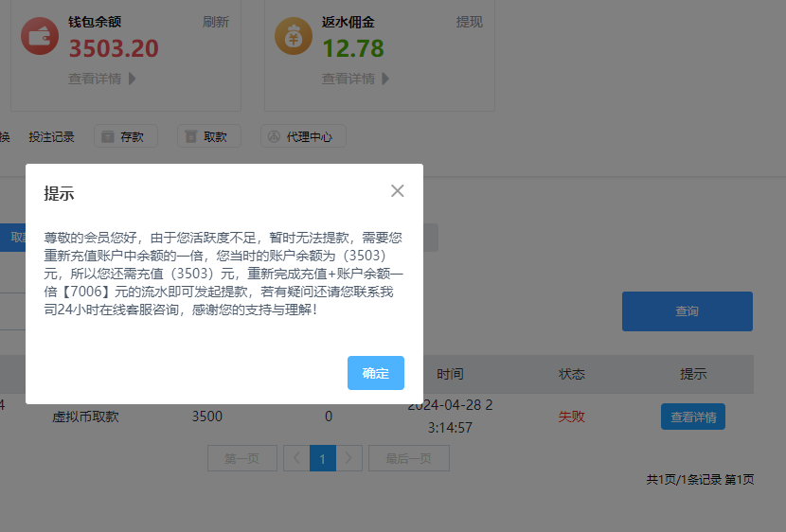Image resolution: width=786 pixels, height=532 pixels.
Task: Close the 提示 dialog with the X
Action: coord(398,191)
